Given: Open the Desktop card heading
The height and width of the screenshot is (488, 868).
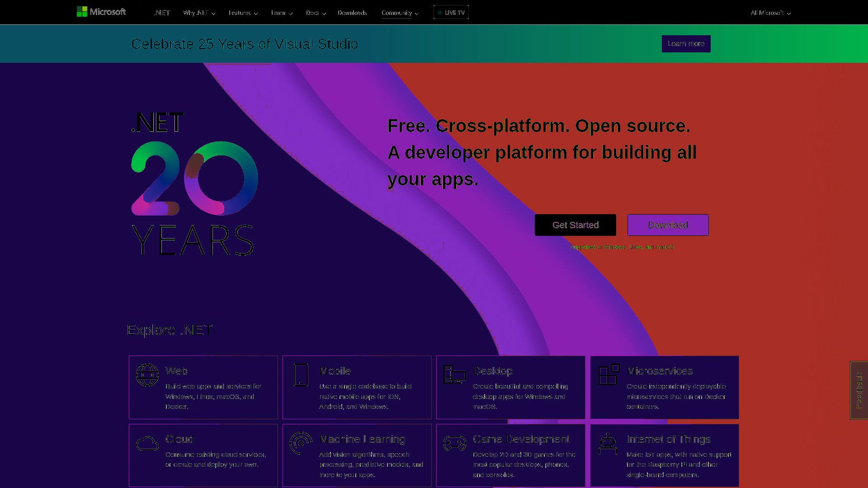Looking at the screenshot, I should (x=493, y=371).
